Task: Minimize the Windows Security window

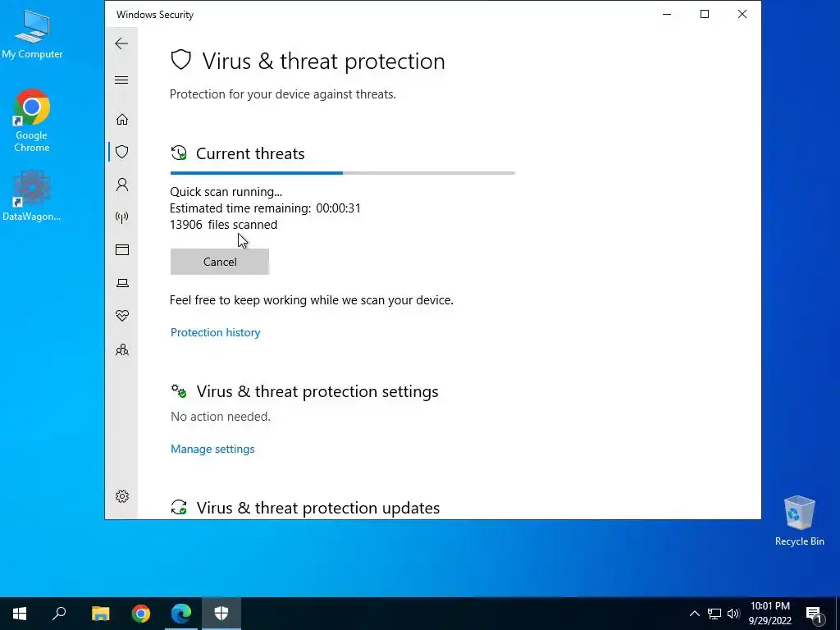Action: click(x=667, y=15)
